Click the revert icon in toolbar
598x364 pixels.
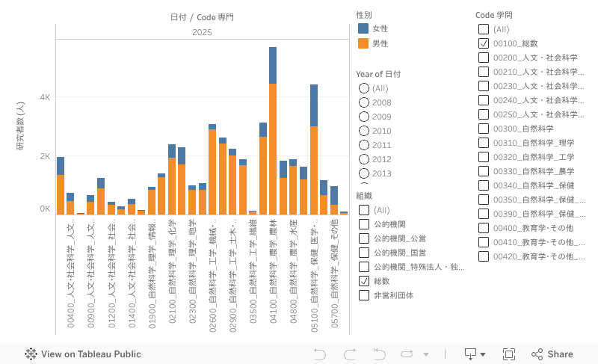point(379,354)
